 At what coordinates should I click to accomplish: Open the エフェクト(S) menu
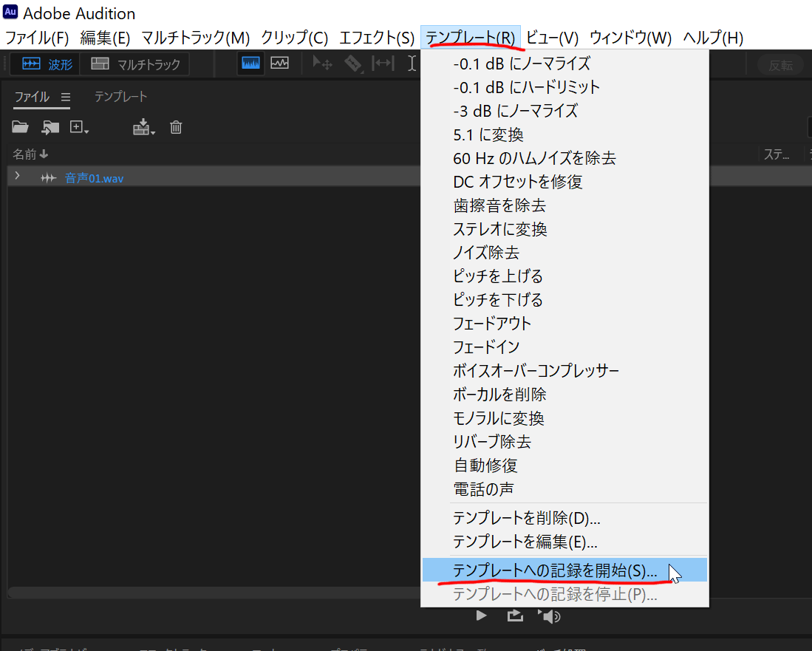point(376,37)
